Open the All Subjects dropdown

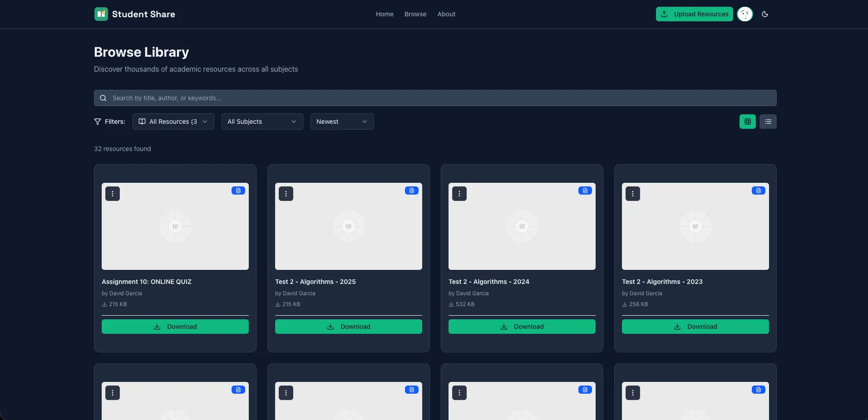pyautogui.click(x=262, y=122)
